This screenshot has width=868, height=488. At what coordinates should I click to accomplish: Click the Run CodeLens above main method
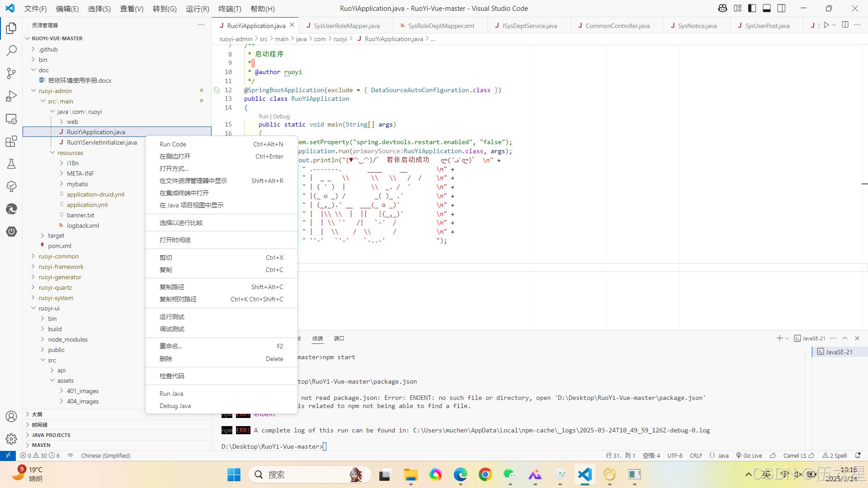pos(263,116)
